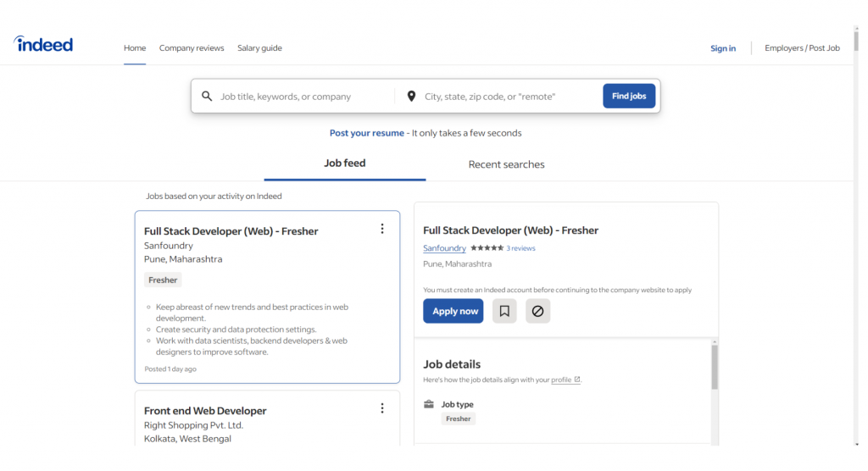The height and width of the screenshot is (471, 868).
Task: Click the external link icon beside profile
Action: click(x=576, y=380)
